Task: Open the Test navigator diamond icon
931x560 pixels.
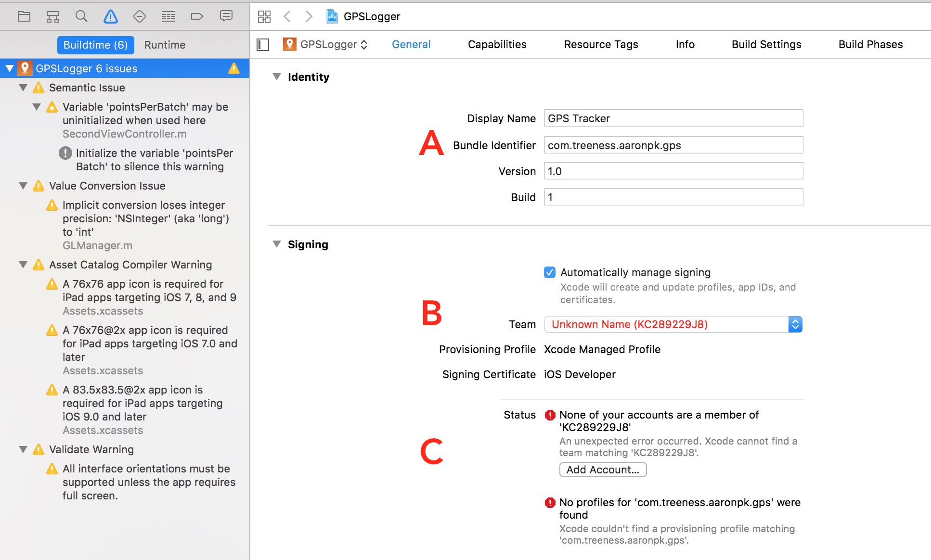Action: (x=140, y=16)
